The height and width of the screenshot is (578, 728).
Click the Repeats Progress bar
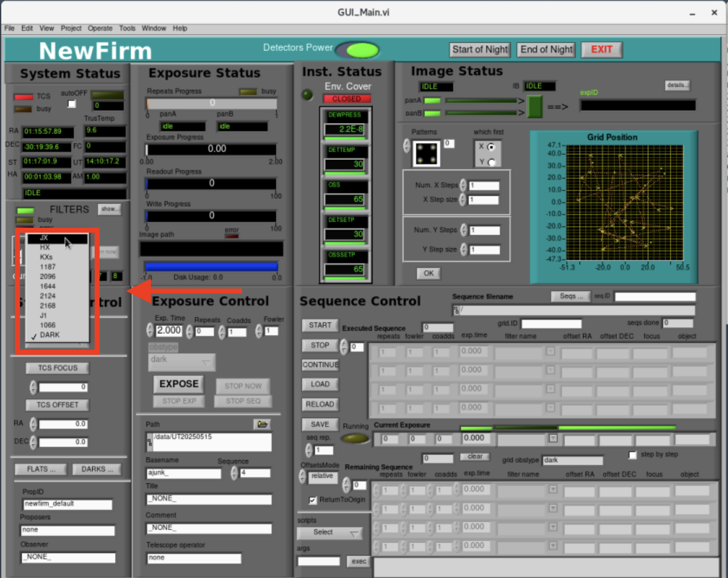(x=212, y=103)
